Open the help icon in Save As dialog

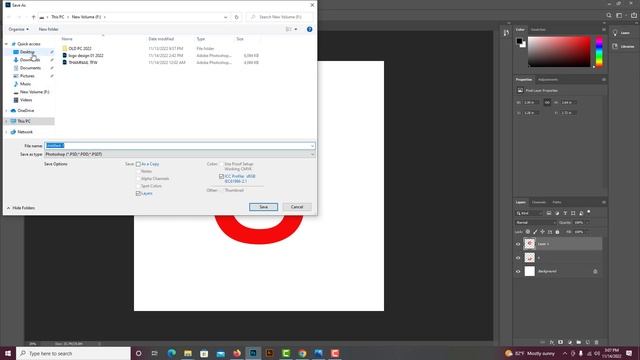tap(309, 29)
